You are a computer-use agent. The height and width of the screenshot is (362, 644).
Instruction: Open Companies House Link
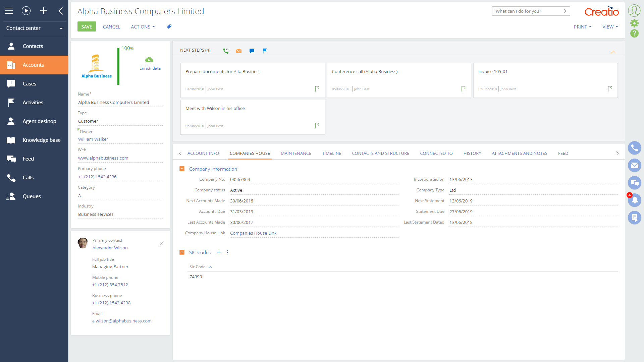tap(253, 233)
